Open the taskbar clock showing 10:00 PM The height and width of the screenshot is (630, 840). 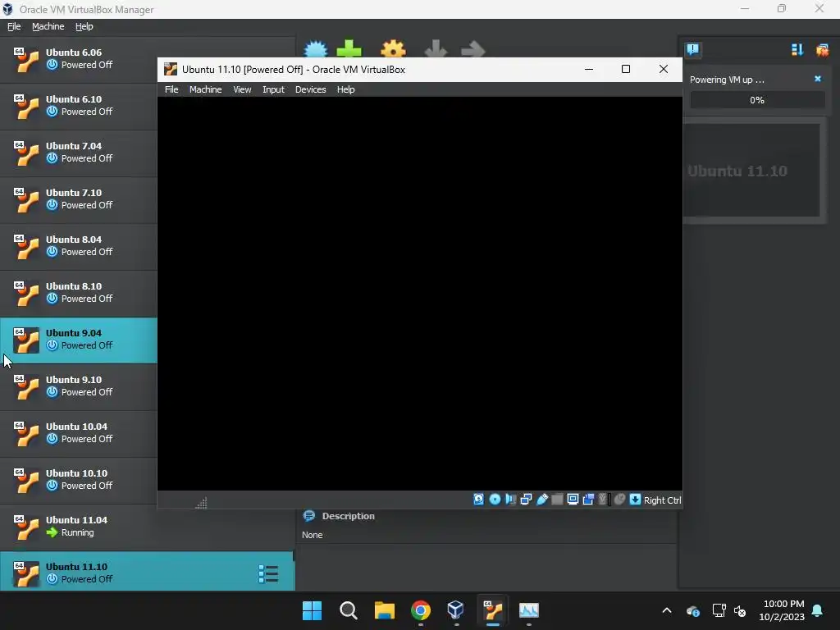point(782,610)
